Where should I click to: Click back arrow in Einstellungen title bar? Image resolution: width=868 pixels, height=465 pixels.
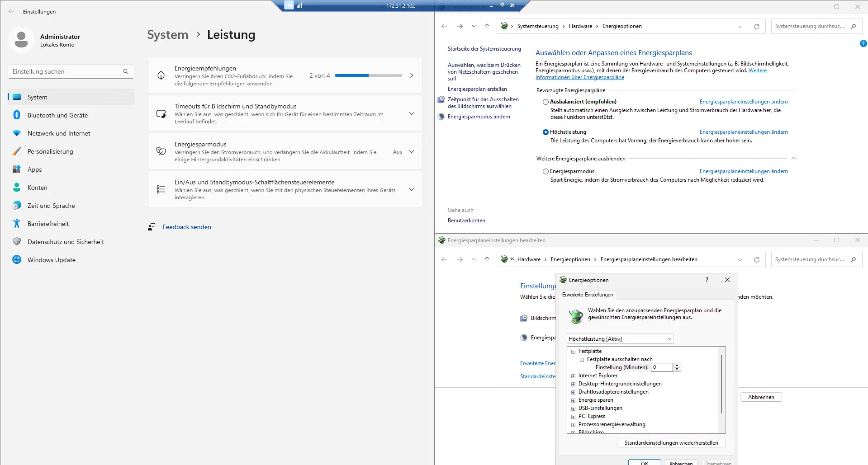pyautogui.click(x=11, y=11)
